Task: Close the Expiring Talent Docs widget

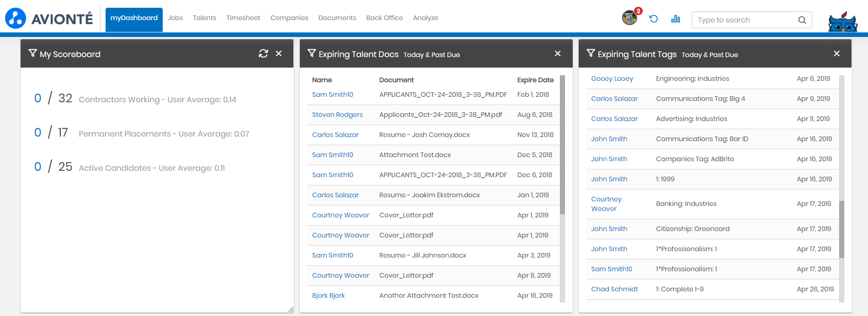Action: tap(558, 53)
